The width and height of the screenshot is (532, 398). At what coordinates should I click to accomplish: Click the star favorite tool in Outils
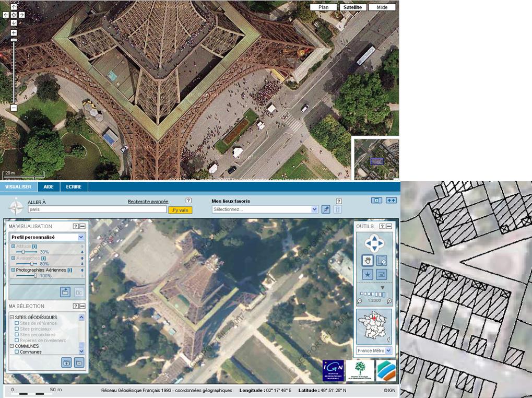(x=368, y=275)
